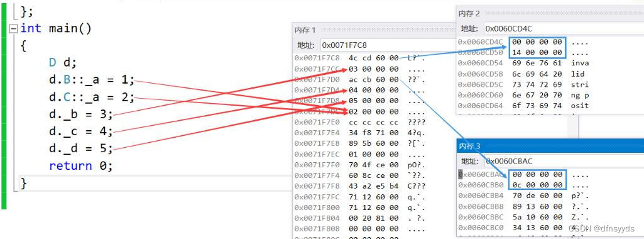Activate the 内存 3 window title
The height and width of the screenshot is (239, 644).
click(469, 146)
